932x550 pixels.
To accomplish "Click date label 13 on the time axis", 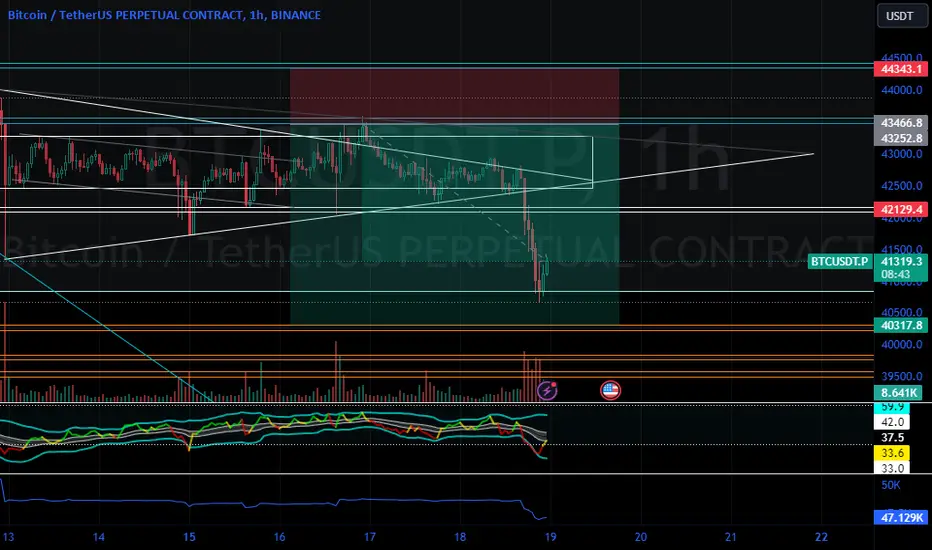I will click(8, 537).
